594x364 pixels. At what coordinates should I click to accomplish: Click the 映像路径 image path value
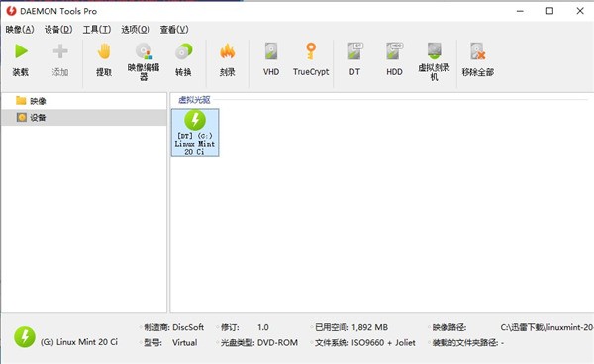pos(547,327)
